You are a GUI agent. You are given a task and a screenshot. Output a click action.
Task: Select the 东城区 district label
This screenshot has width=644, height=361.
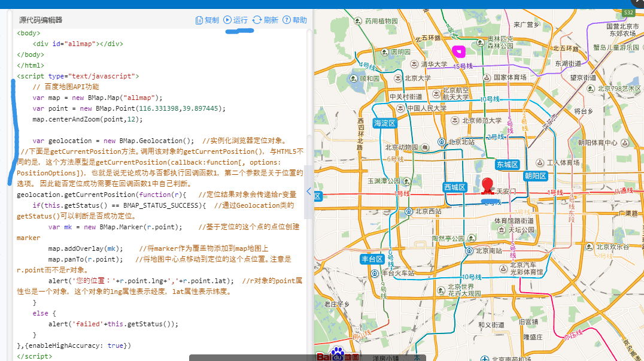pyautogui.click(x=508, y=165)
